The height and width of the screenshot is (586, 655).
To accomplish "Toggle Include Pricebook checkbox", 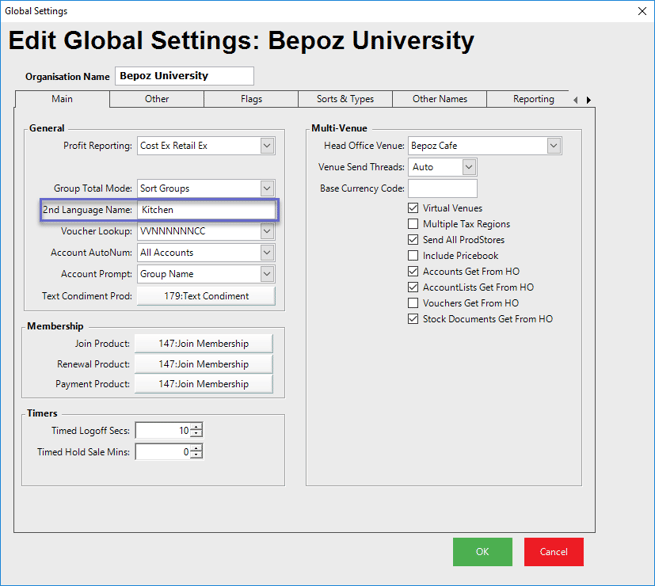I will tap(414, 256).
